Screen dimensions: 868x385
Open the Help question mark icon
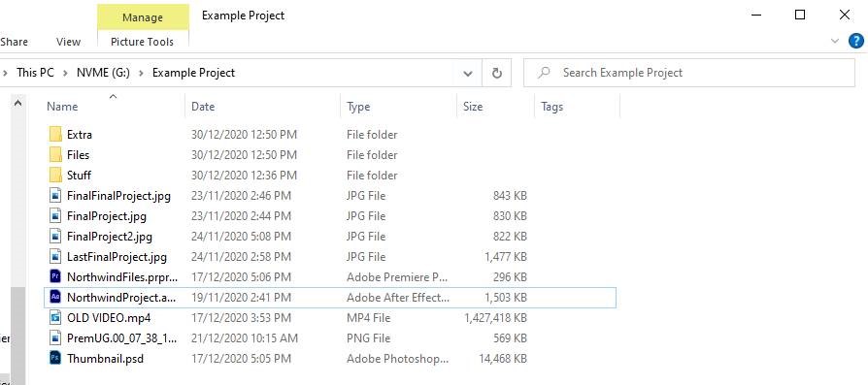[x=855, y=41]
